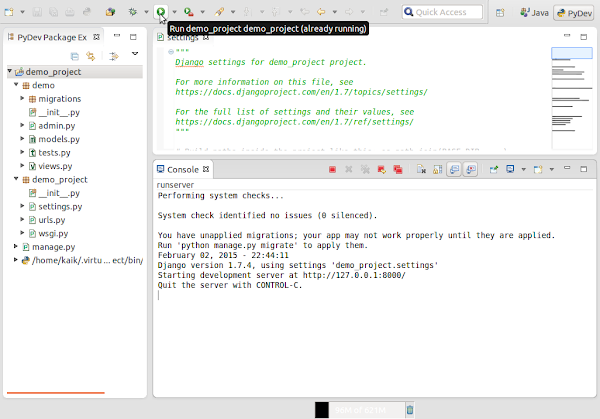Open the Open Console dropdown arrow

coord(552,170)
